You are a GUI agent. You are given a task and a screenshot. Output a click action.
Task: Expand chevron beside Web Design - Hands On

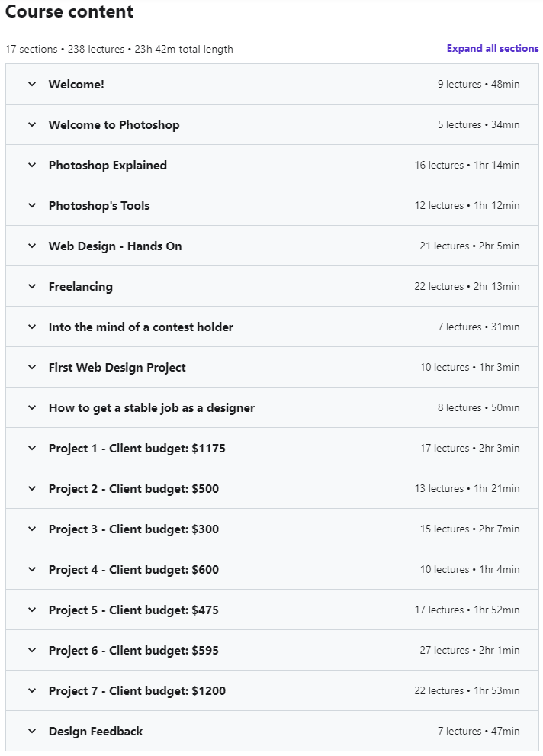(32, 246)
